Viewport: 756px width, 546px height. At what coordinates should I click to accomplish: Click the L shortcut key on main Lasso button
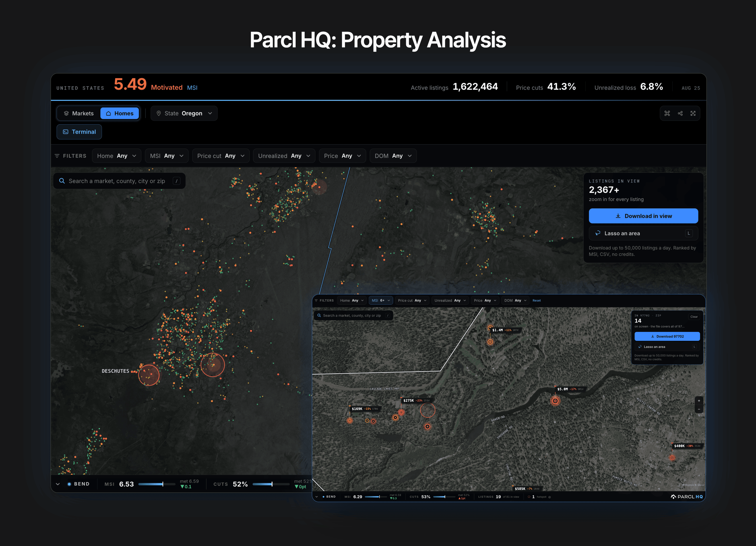point(689,233)
